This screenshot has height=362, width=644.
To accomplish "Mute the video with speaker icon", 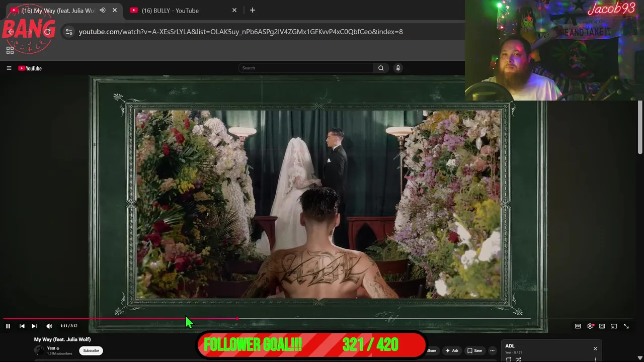I will tap(49, 326).
